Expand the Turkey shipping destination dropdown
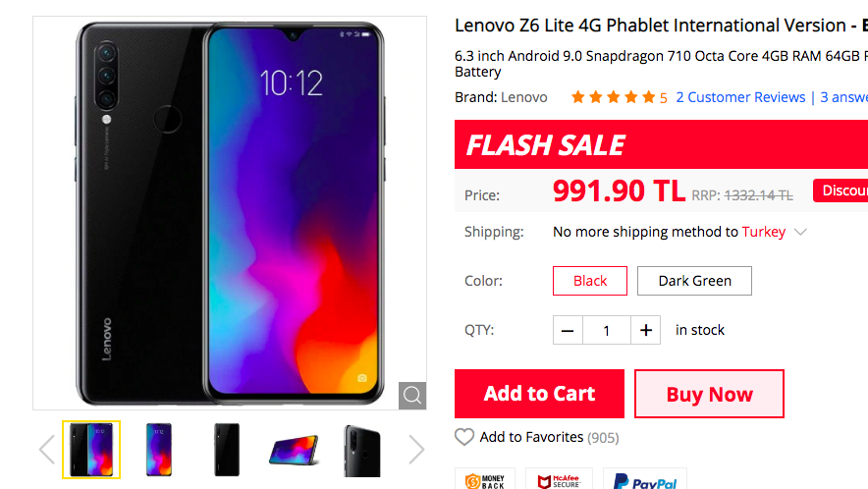The image size is (868, 489). (800, 232)
